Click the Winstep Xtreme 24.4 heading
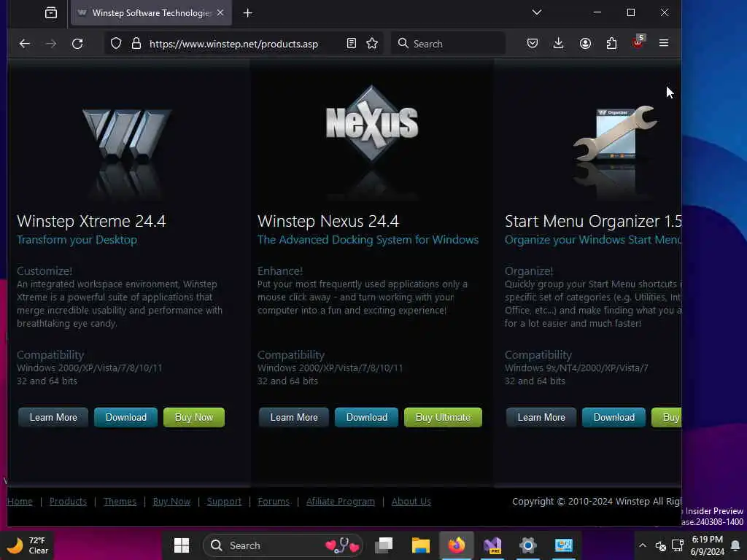The image size is (747, 560). [91, 221]
